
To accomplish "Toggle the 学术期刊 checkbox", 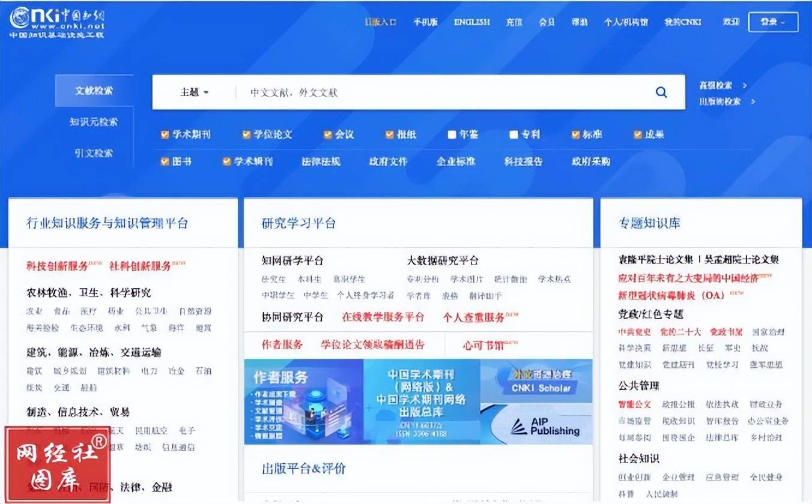I will 165,134.
